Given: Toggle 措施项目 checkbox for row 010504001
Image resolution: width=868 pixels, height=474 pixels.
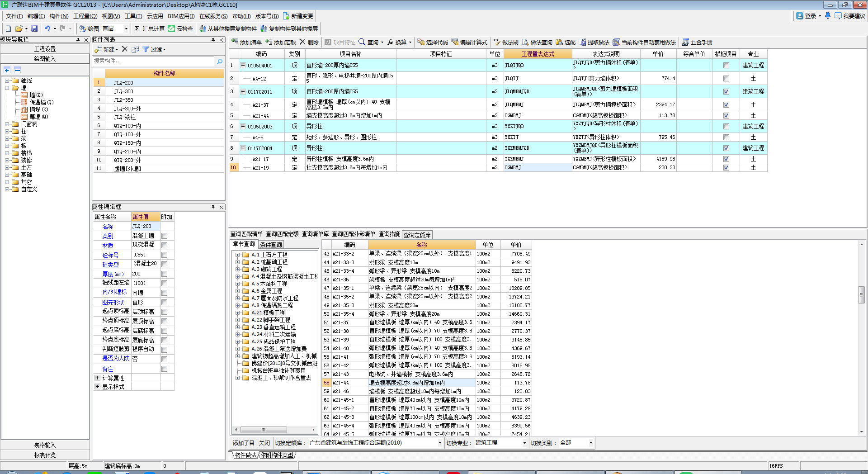Looking at the screenshot, I should [726, 65].
